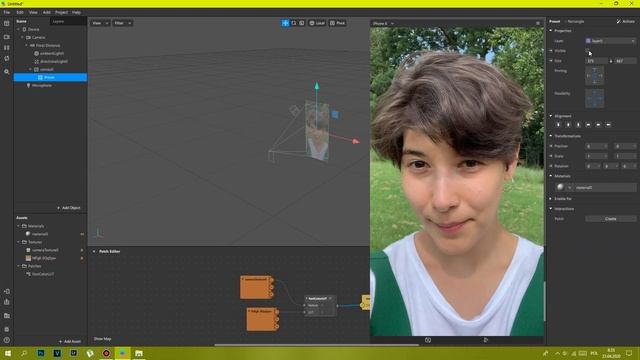640x360 pixels.
Task: Select the move manipulator tool in viewport toolbar
Action: pyautogui.click(x=285, y=23)
